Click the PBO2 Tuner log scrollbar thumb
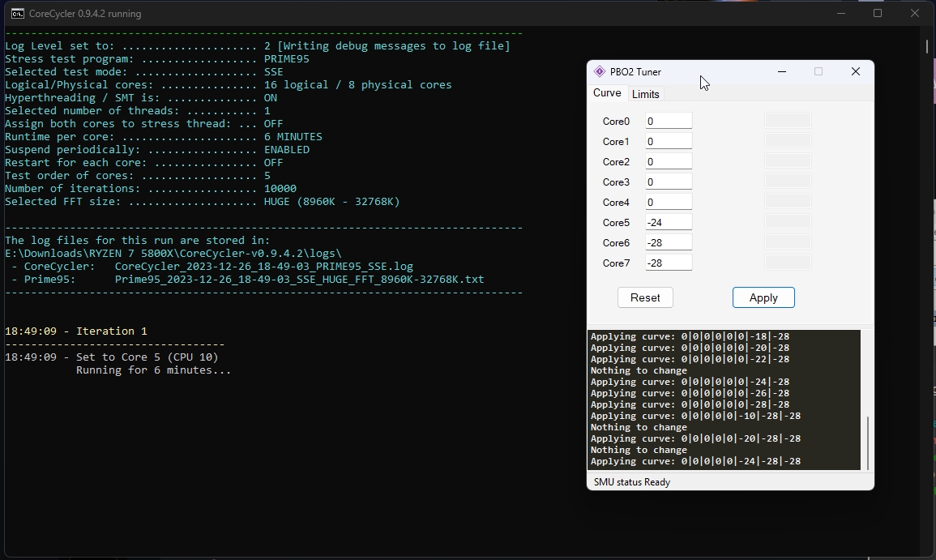Viewport: 936px width, 560px height. (x=867, y=442)
